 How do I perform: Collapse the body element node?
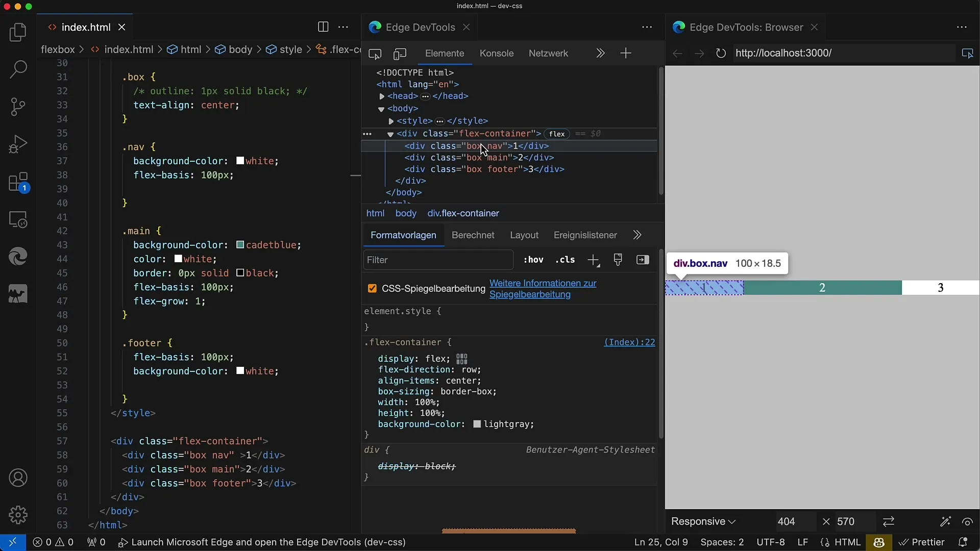coord(381,109)
